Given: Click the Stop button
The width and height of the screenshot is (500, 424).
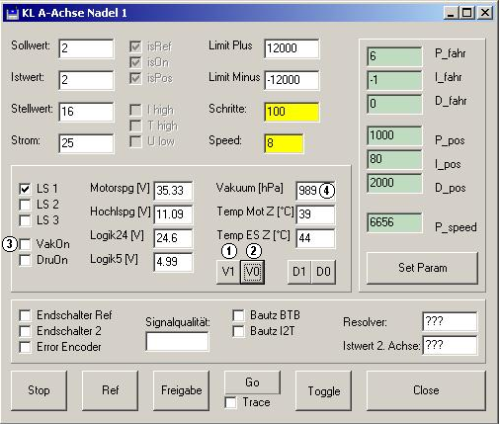Looking at the screenshot, I should pos(39,390).
